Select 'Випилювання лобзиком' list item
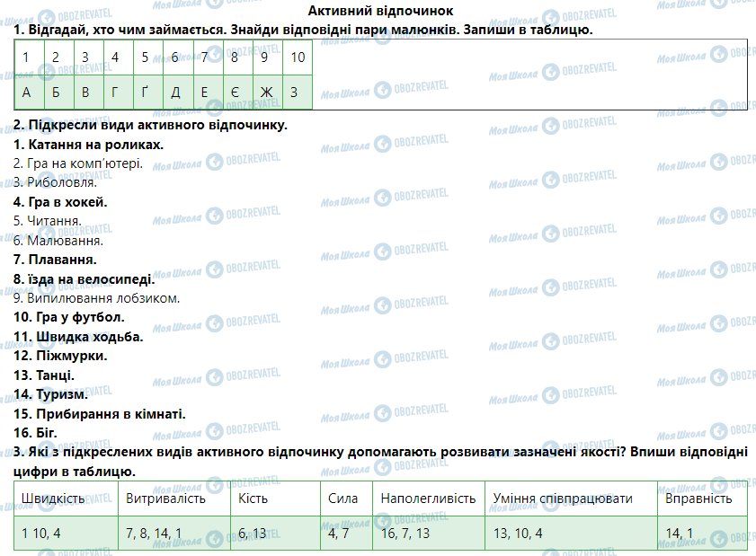Screen dimensions: 756x556 click(x=97, y=298)
